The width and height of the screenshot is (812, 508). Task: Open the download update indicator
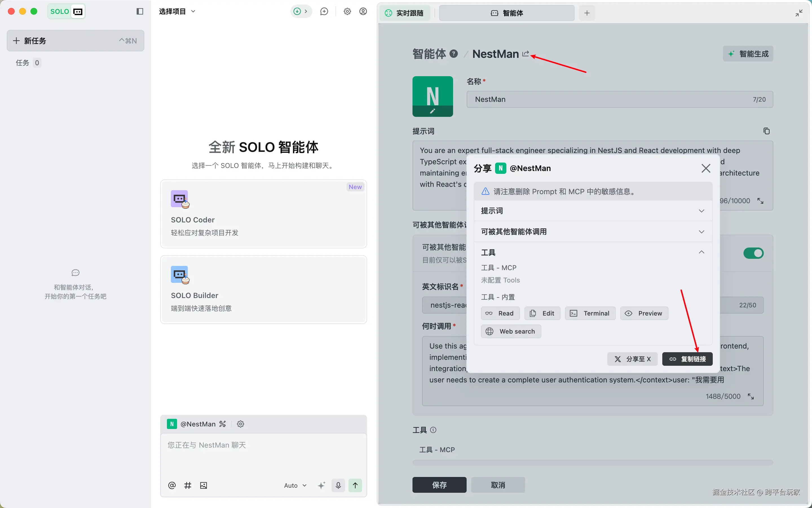coord(301,11)
